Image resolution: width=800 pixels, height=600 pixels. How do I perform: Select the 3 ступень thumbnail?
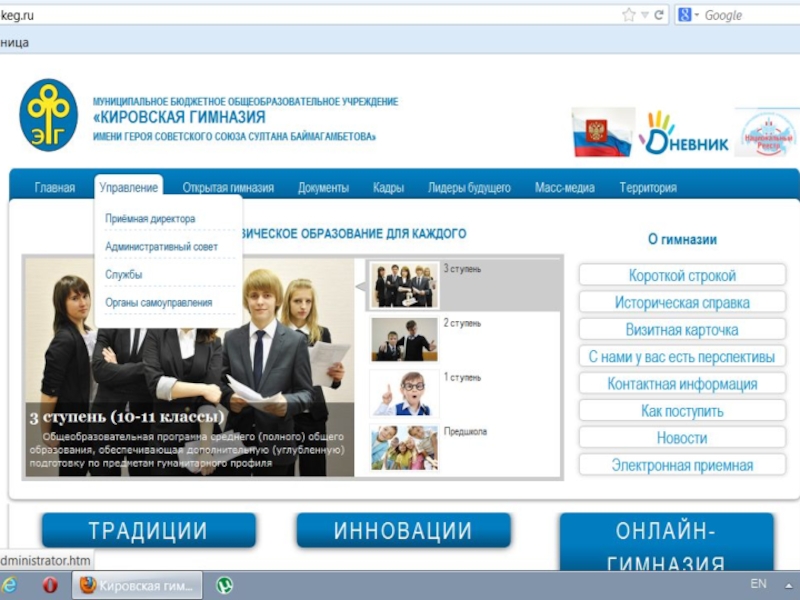pyautogui.click(x=404, y=285)
